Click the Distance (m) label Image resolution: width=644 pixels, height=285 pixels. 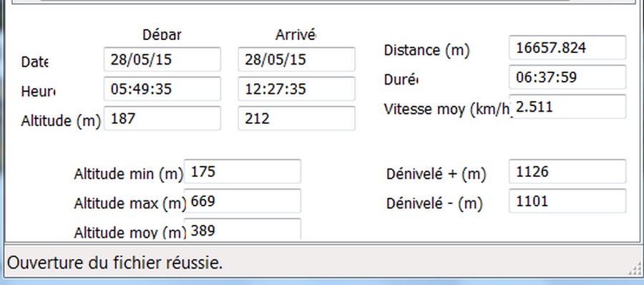[426, 50]
